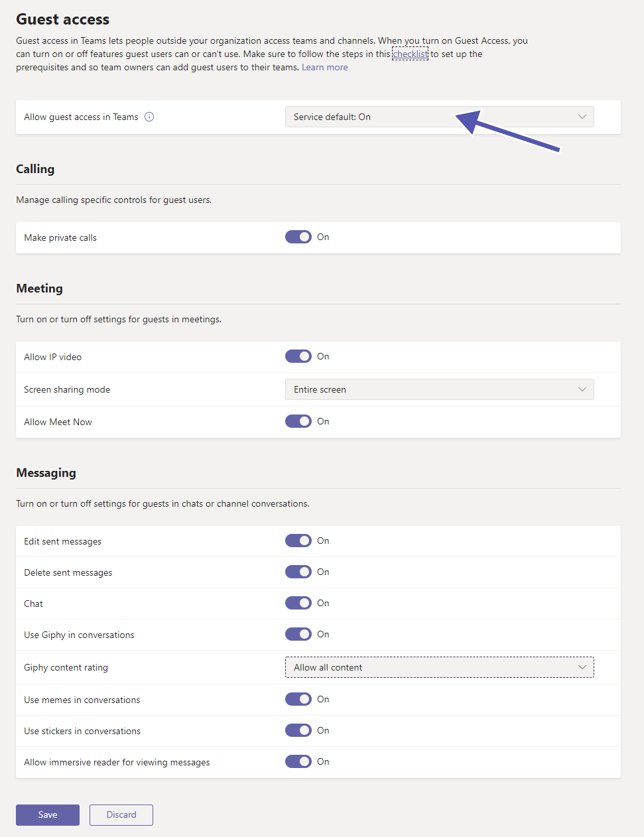
Task: Expand the Screen sharing mode dropdown
Action: [439, 389]
